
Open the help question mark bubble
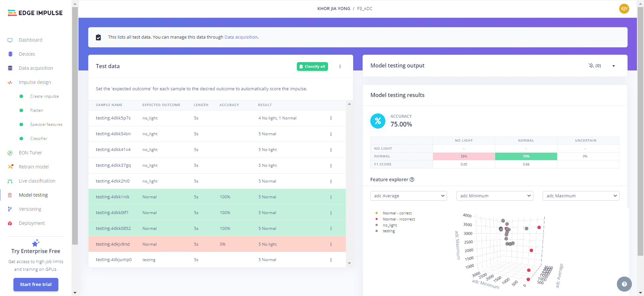624,284
